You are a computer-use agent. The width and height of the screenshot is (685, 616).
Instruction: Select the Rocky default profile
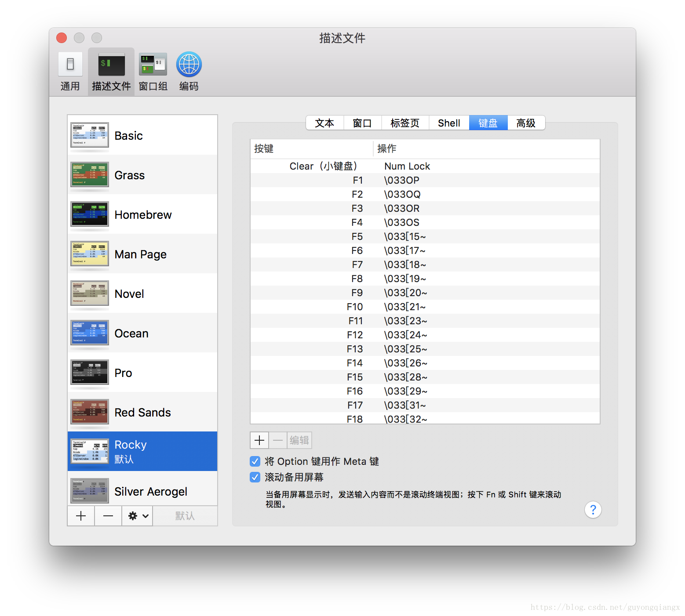pyautogui.click(x=142, y=451)
